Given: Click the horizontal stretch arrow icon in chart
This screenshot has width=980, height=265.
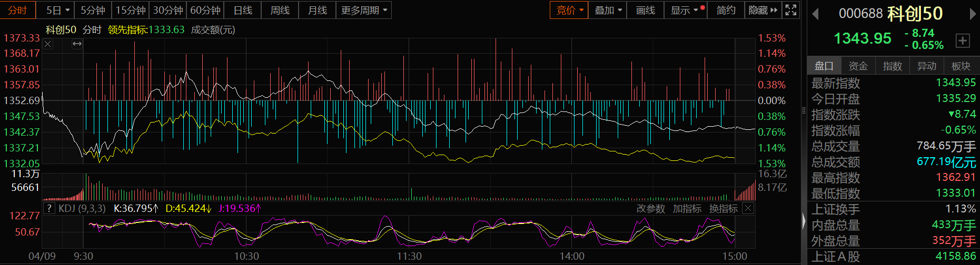Looking at the screenshot, I should [77, 44].
